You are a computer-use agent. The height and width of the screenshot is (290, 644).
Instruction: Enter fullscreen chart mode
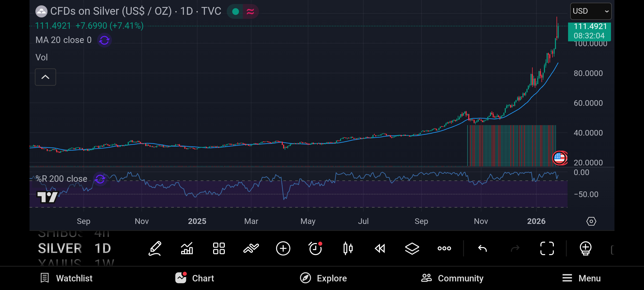click(547, 248)
